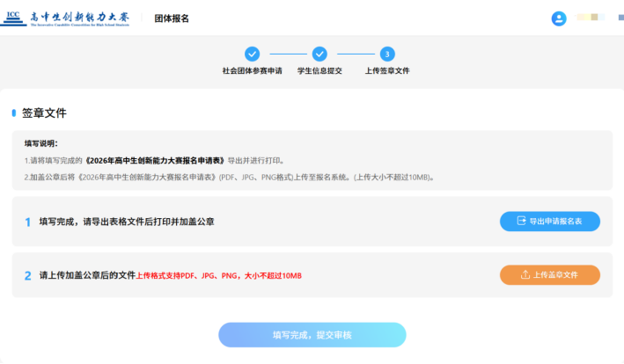This screenshot has height=364, width=624.
Task: Go to 社会团体参赛申请 step label
Action: tap(252, 70)
